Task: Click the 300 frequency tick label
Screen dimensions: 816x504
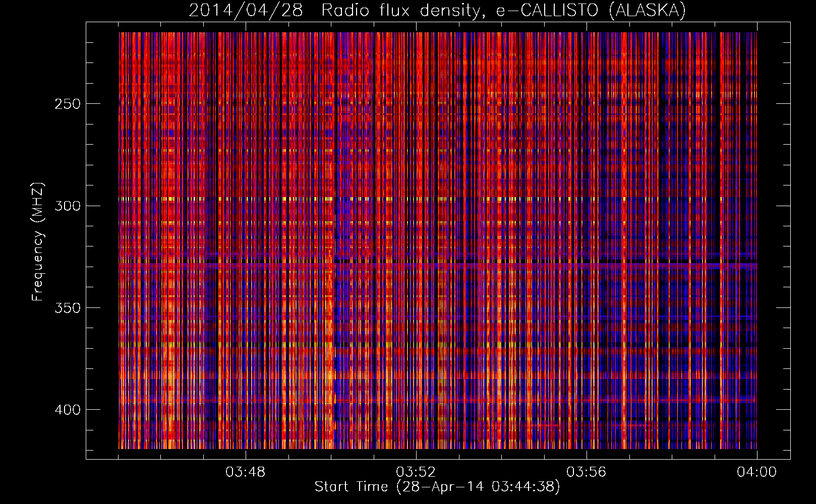Action: coord(67,206)
